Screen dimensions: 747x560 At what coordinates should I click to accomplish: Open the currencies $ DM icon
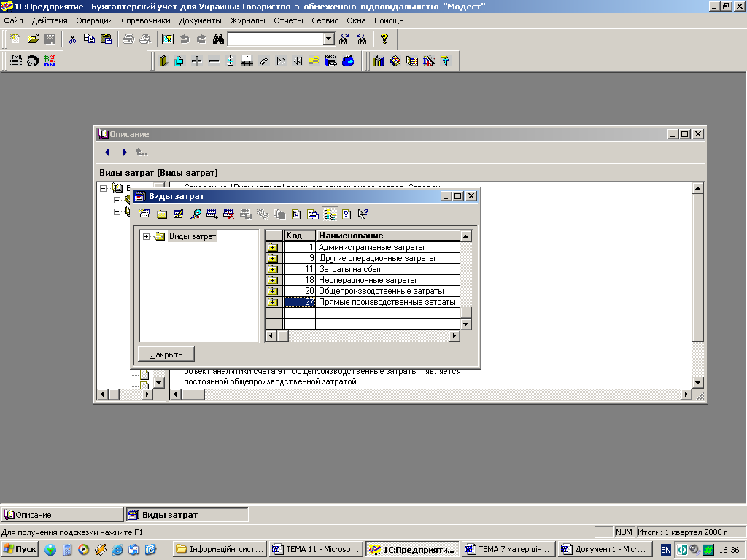coord(50,61)
